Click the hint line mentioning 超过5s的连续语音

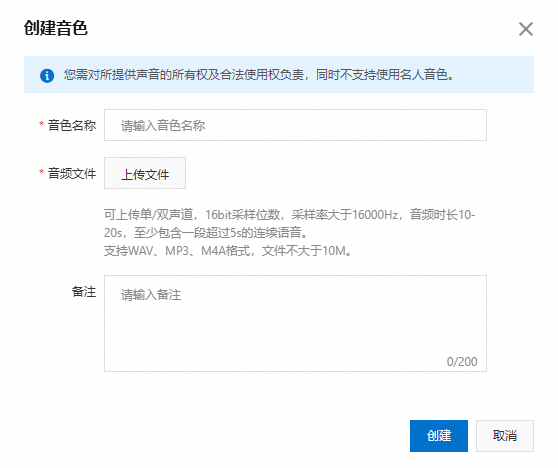click(x=206, y=233)
